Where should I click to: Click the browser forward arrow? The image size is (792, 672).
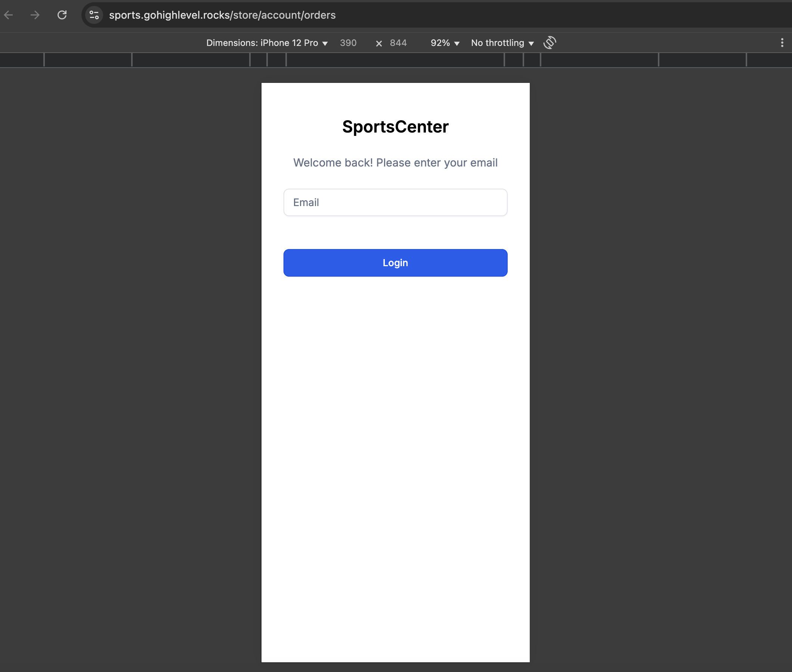click(35, 15)
